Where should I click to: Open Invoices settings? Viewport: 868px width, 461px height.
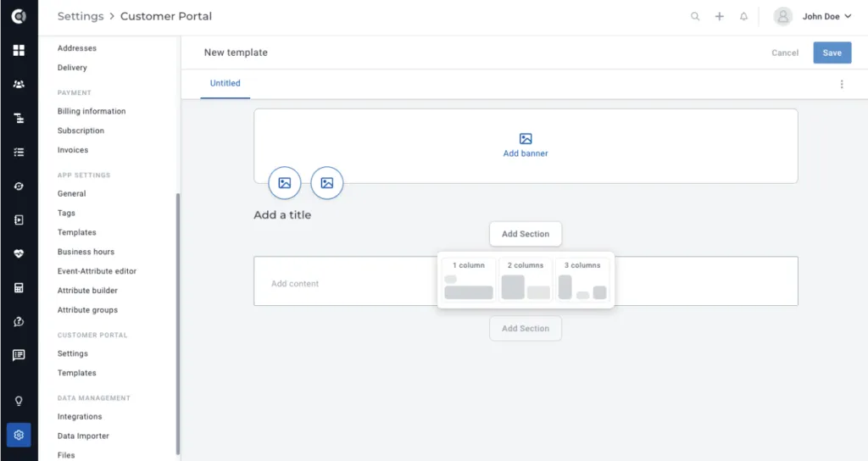click(73, 150)
